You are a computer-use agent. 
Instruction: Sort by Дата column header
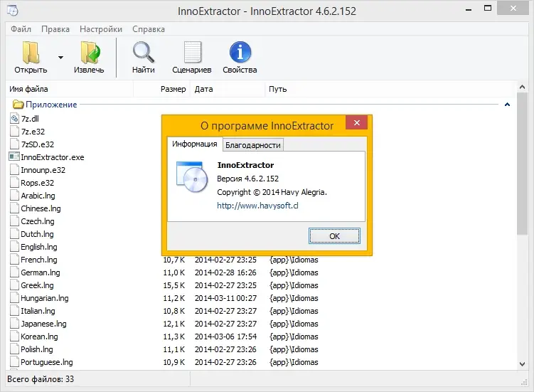pos(227,89)
